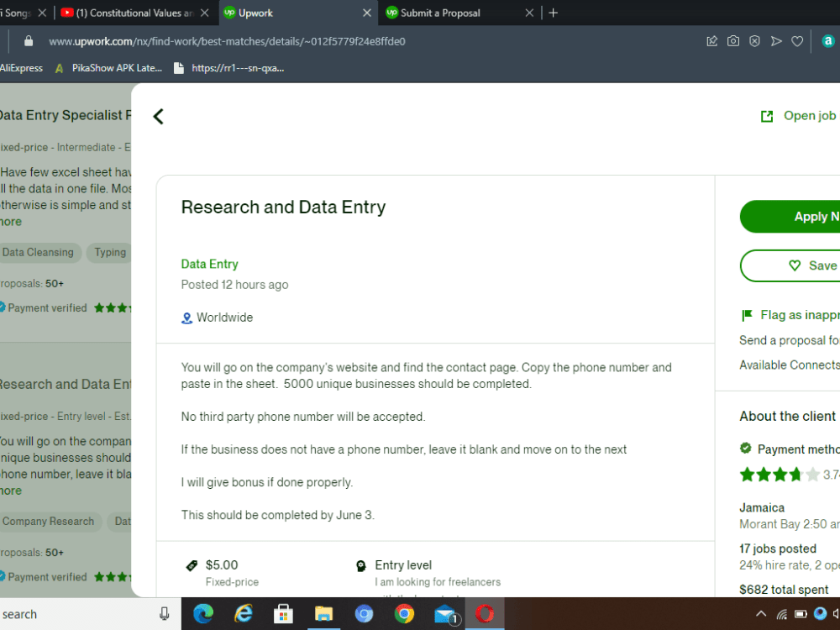Toggle bookmark with the heart toolbar icon
840x630 pixels.
point(797,40)
